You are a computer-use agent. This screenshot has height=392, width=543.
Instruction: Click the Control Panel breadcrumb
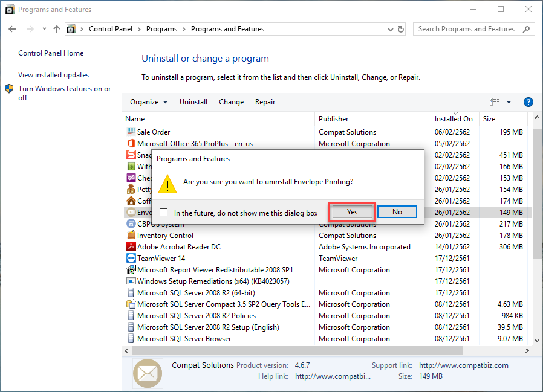coord(111,29)
